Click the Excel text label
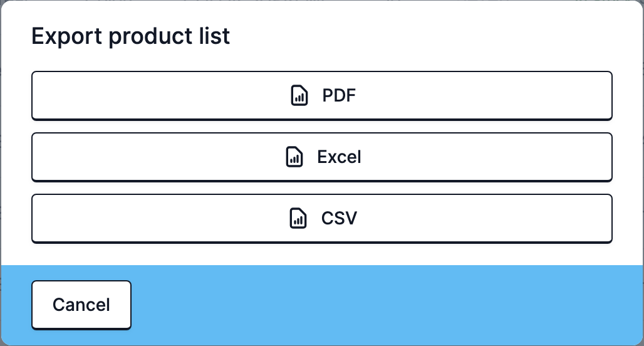 (339, 157)
